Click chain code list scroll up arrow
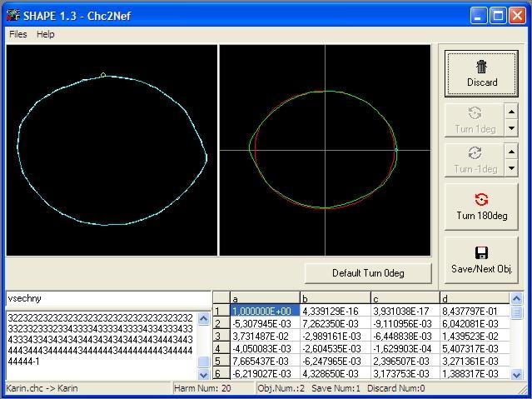Viewport: 532px width, 399px height. [204, 319]
